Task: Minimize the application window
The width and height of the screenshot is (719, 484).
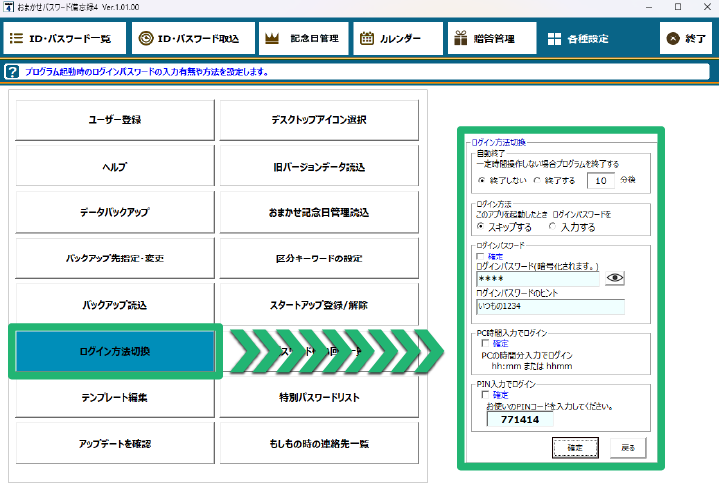Action: tap(649, 7)
